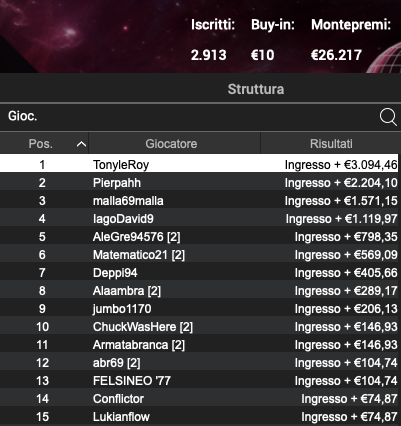Image resolution: width=401 pixels, height=426 pixels.
Task: Click the magnifying glass search icon
Action: tap(388, 117)
